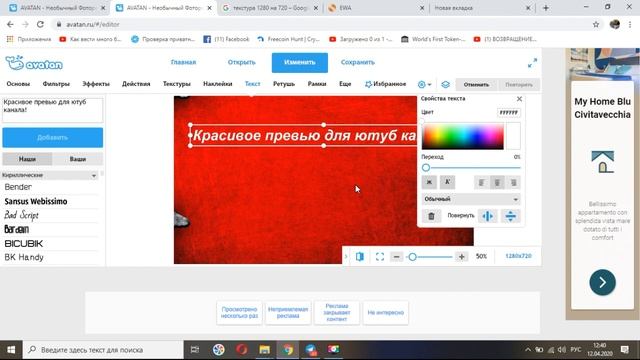Click the Переход transition slider handle
This screenshot has width=640, height=360.
pos(426,168)
